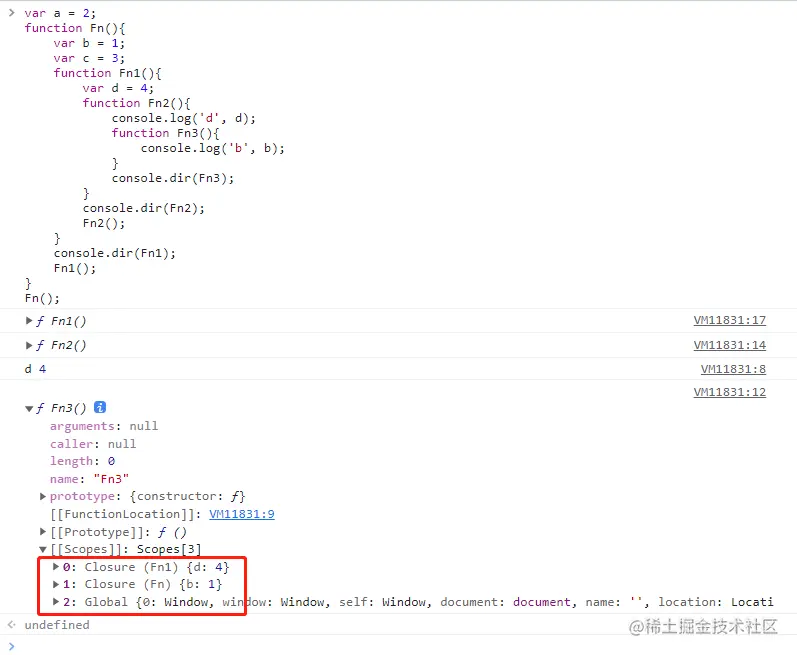797x655 pixels.
Task: Open source link VM11831:12
Action: (x=729, y=392)
